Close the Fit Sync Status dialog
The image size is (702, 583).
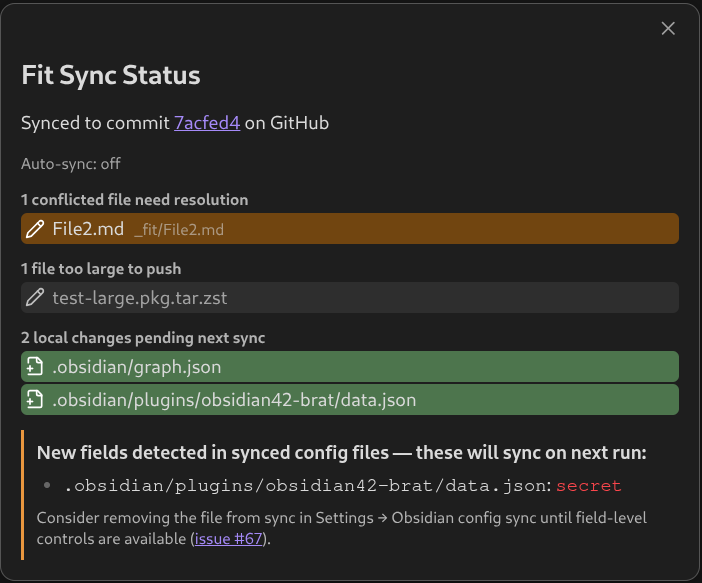coord(668,29)
